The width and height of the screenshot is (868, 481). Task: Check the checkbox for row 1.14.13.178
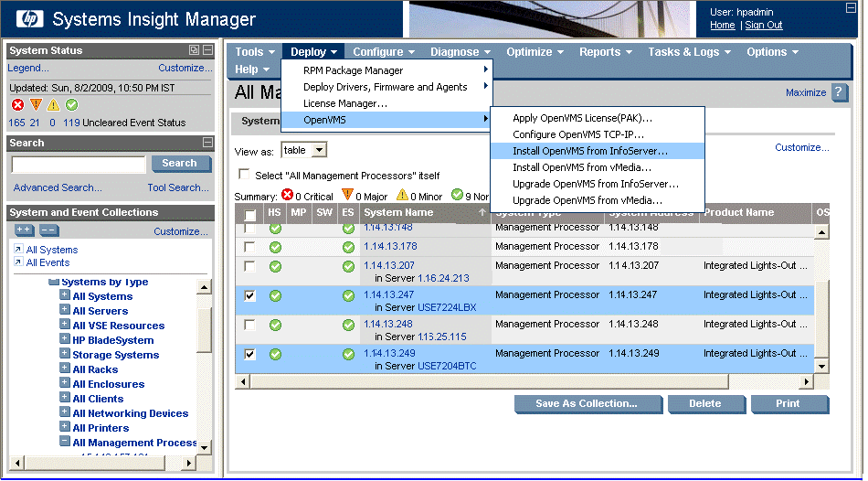pyautogui.click(x=249, y=247)
